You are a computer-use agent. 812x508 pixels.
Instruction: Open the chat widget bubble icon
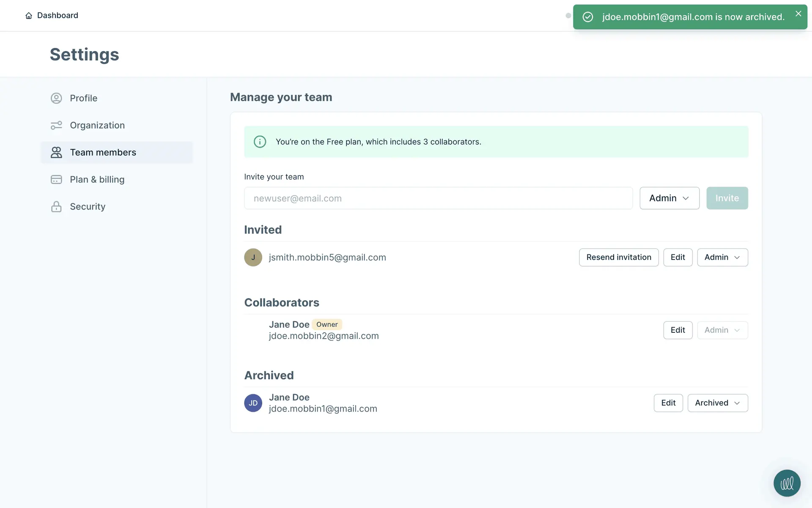(787, 483)
